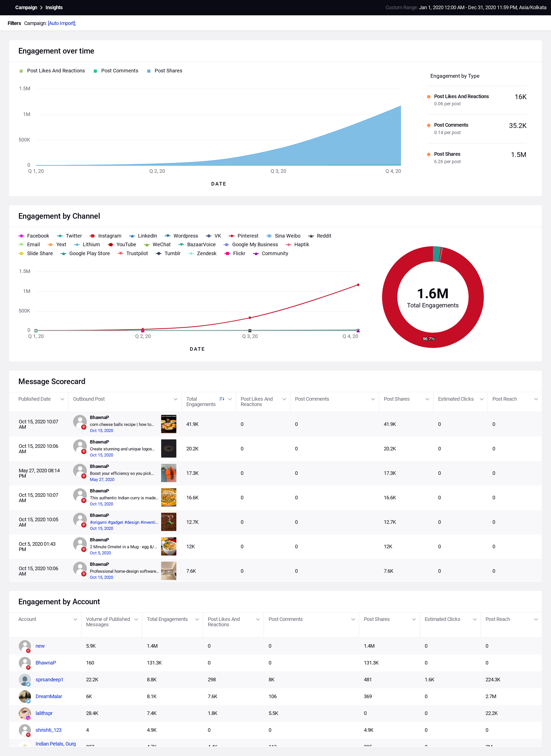Screen dimensions: 551x756
Task: Click the new account avatar icon
Action: pos(25,646)
